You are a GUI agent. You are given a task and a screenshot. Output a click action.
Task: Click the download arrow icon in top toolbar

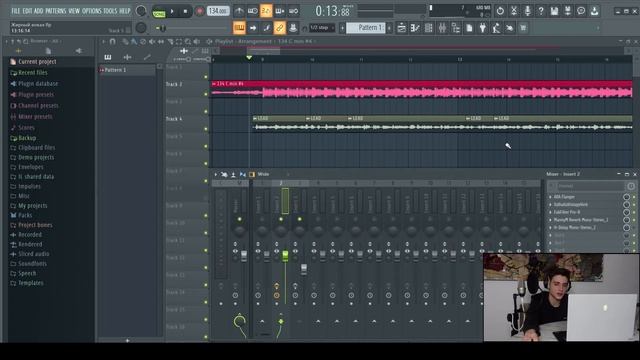pos(595,11)
